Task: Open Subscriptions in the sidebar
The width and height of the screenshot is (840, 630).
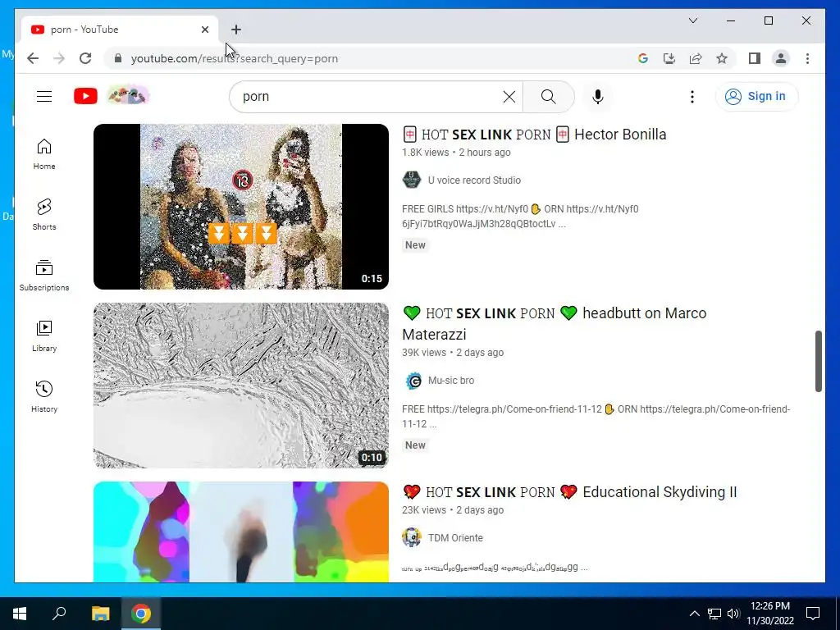Action: pyautogui.click(x=44, y=276)
